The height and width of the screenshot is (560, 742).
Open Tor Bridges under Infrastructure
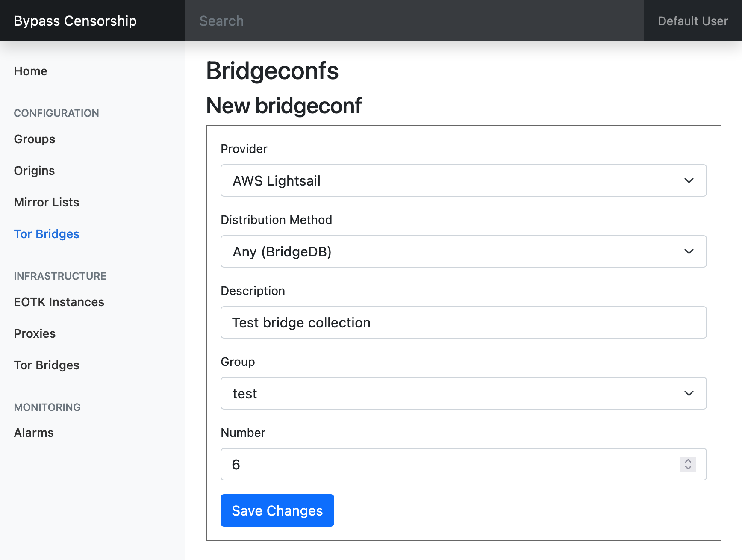tap(47, 365)
